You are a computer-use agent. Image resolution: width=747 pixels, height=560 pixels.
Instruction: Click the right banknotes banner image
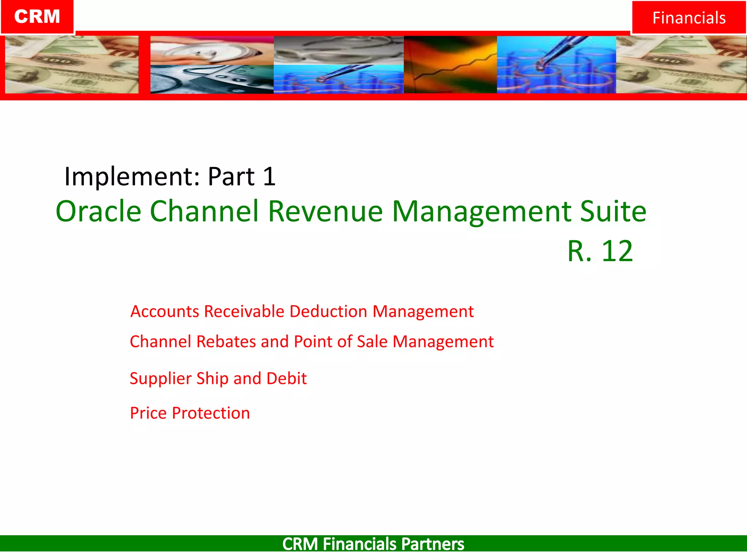[x=681, y=65]
